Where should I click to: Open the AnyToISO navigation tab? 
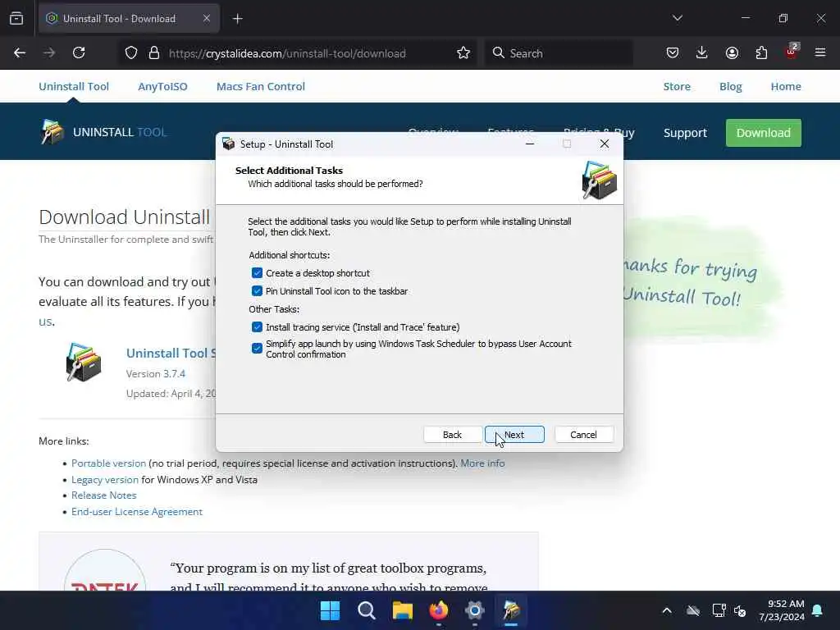pos(163,86)
